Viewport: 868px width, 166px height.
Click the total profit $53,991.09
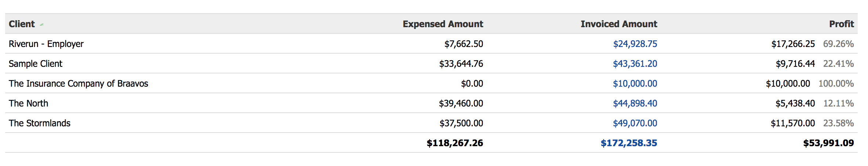tap(828, 143)
